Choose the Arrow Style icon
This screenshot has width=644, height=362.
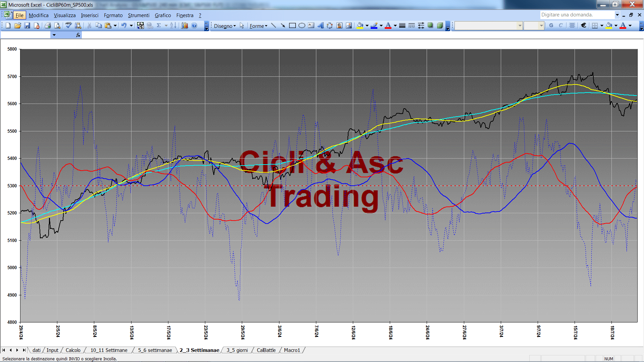pos(421,25)
